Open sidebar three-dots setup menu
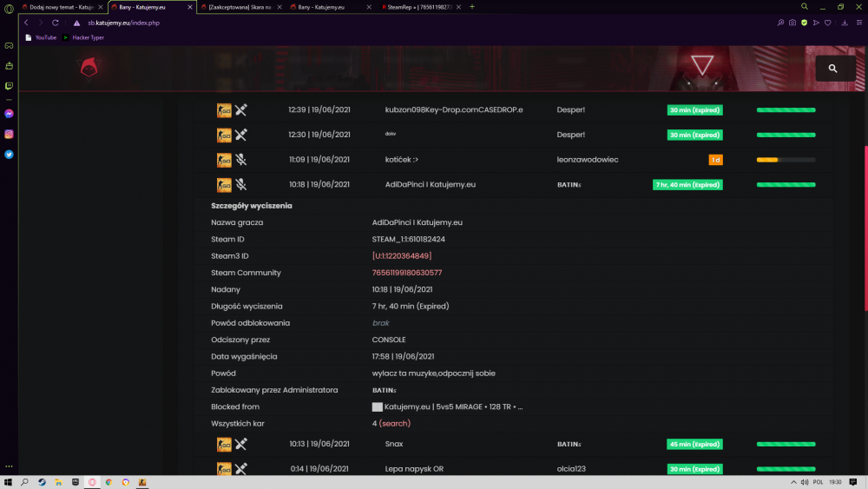Viewport: 868px width, 489px height. tap(9, 466)
